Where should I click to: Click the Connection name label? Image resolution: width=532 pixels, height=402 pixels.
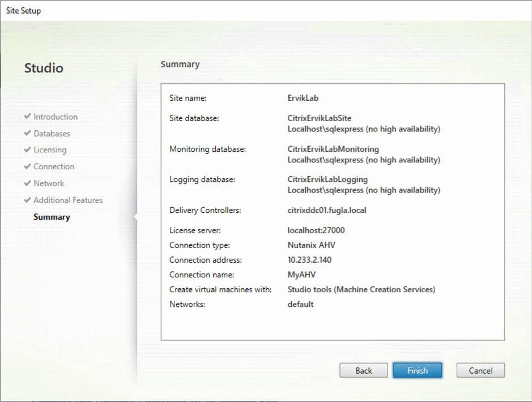202,275
